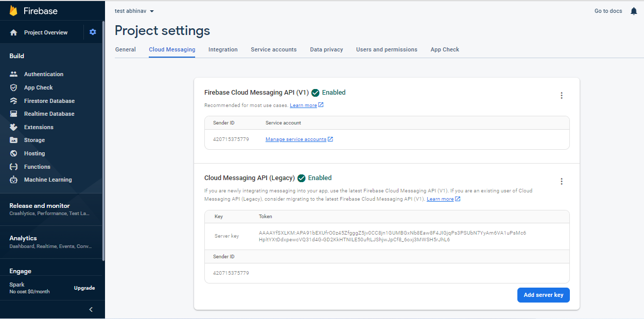Open the test abhinav project dropdown
Viewport: 644px width, 319px height.
tap(134, 11)
